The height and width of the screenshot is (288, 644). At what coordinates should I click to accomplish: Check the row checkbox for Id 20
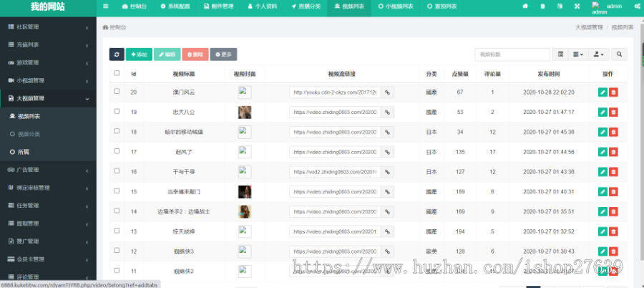pyautogui.click(x=117, y=91)
